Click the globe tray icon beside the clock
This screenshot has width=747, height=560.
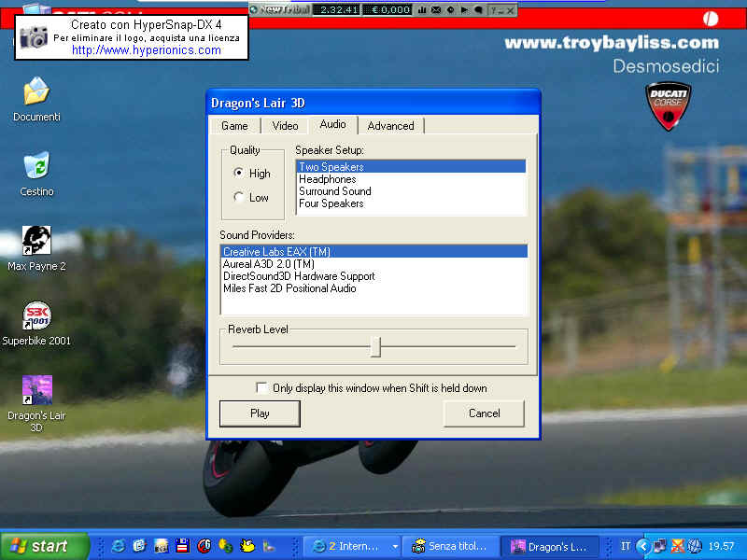pyautogui.click(x=694, y=546)
